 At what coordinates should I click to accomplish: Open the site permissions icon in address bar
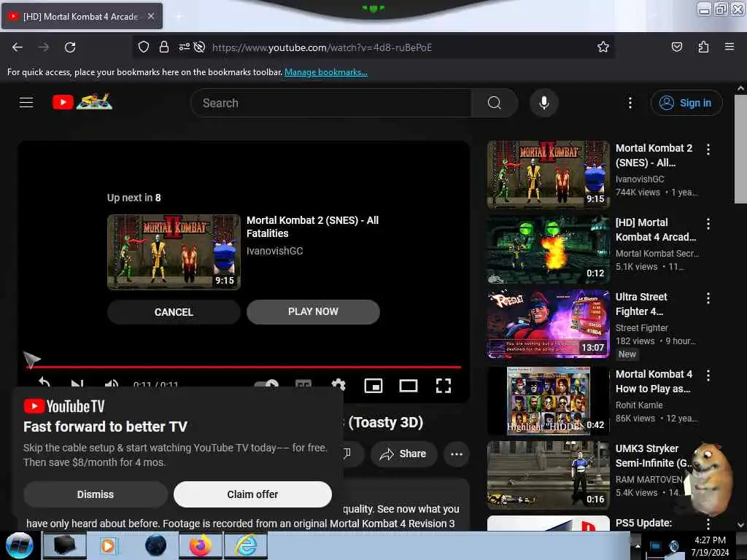pos(184,47)
